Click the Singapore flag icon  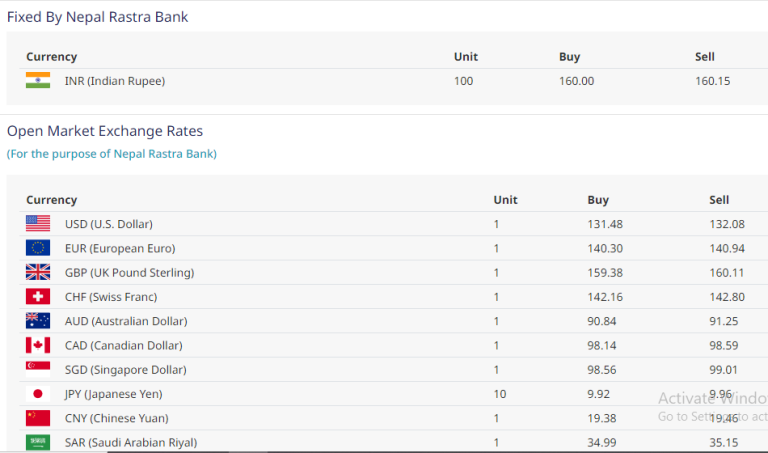pos(38,369)
